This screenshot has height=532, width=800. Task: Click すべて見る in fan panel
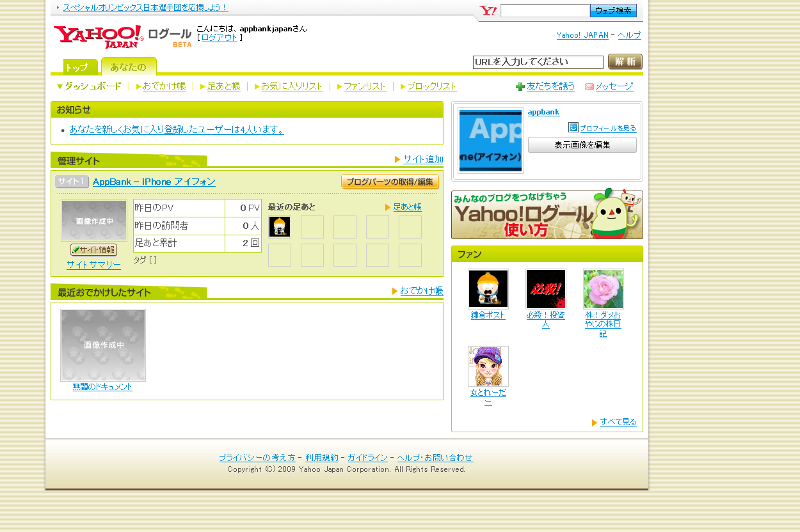click(x=619, y=422)
